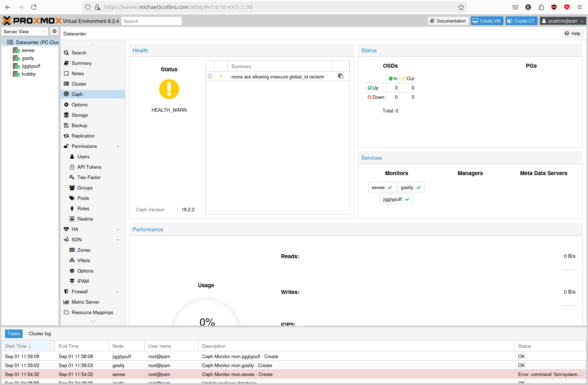The height and width of the screenshot is (385, 588).
Task: Open the Resource Mappings menu item
Action: click(93, 312)
